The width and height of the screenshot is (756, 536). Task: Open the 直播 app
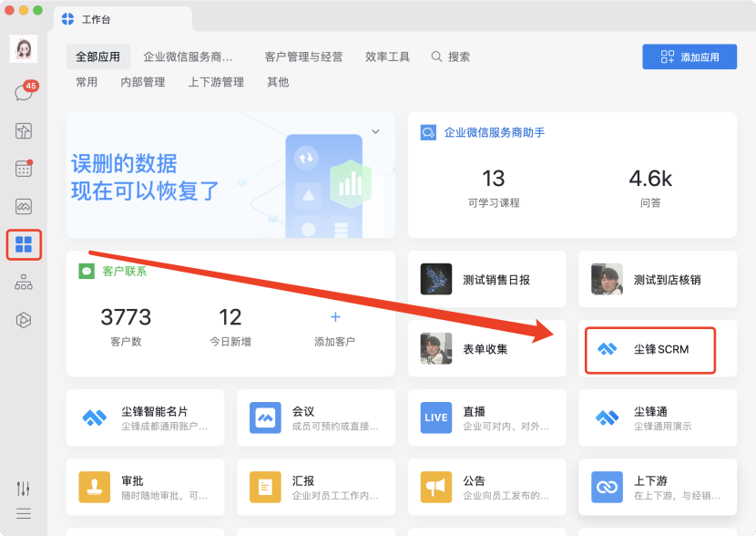tap(487, 417)
